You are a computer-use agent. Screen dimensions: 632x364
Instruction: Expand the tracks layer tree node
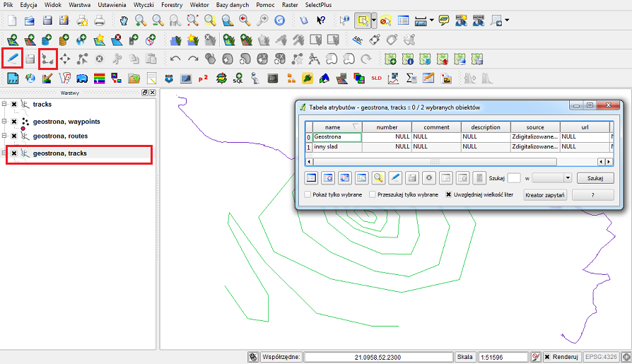click(x=4, y=104)
